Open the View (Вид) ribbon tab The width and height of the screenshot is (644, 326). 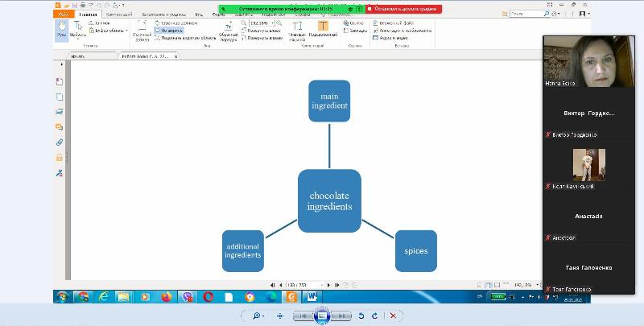click(x=199, y=14)
